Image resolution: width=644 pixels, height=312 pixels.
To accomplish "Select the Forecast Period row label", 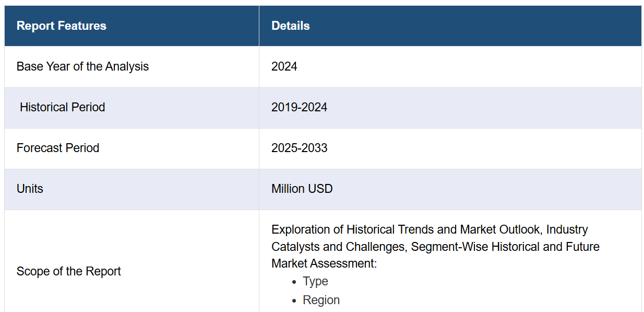I will (x=58, y=148).
